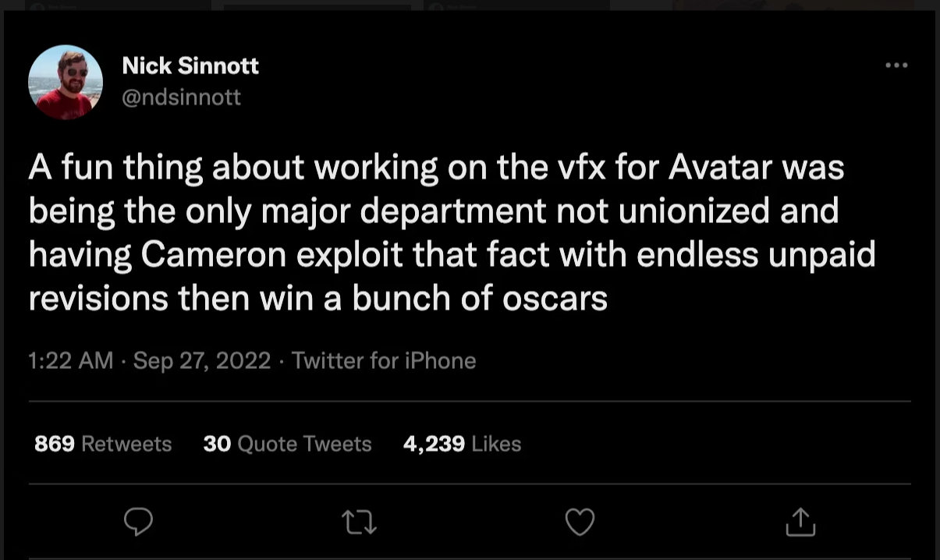Open the share tweet icon
Screen dimensions: 940x560
point(800,522)
